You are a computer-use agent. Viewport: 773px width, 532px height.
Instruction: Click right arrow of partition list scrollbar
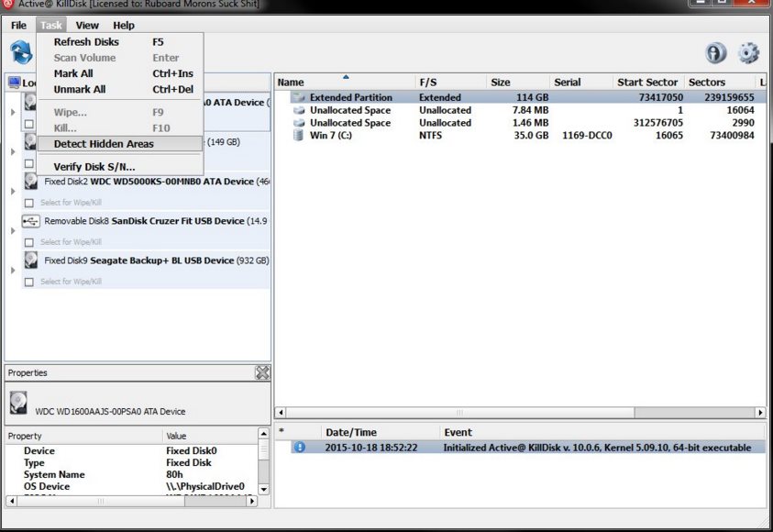click(x=759, y=412)
